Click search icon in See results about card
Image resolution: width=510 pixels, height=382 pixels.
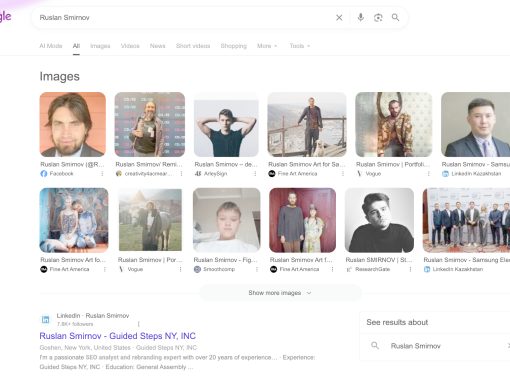pos(375,346)
